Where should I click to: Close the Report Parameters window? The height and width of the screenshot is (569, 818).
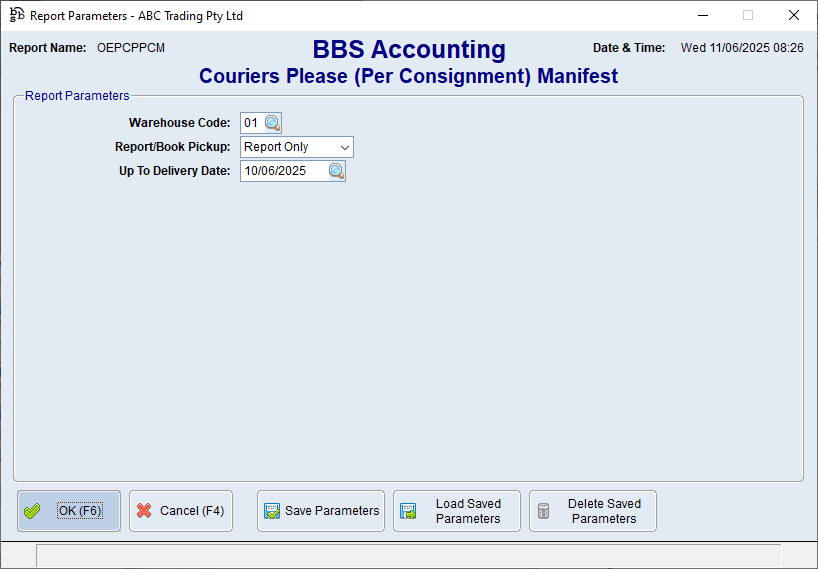pyautogui.click(x=793, y=15)
